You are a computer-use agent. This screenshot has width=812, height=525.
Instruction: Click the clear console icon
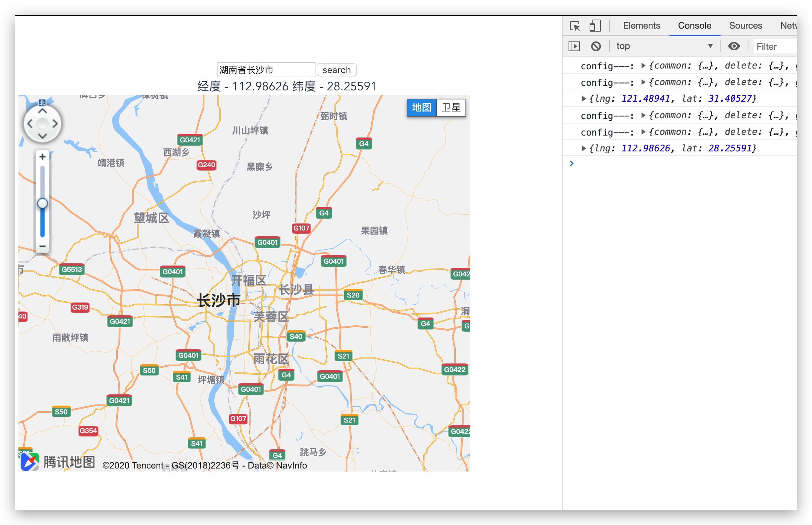pos(596,46)
